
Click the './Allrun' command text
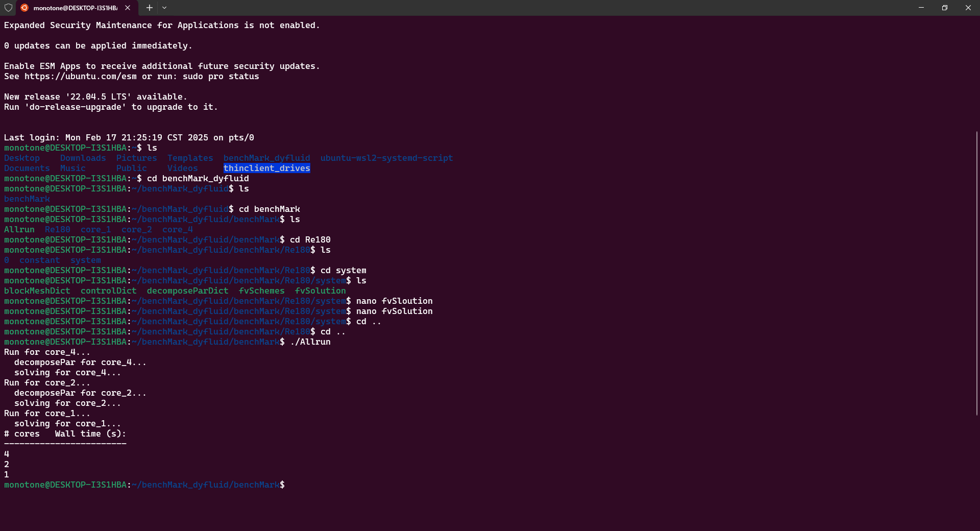[x=310, y=342]
